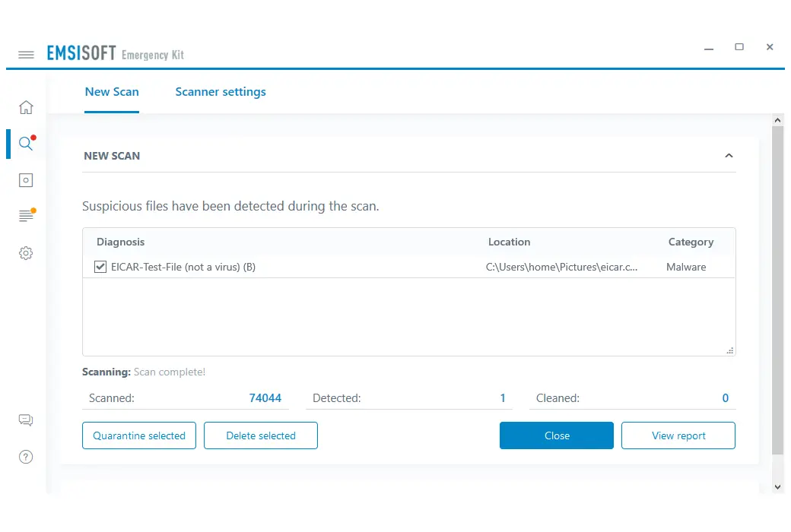Open the Scan magnifier section

click(26, 144)
